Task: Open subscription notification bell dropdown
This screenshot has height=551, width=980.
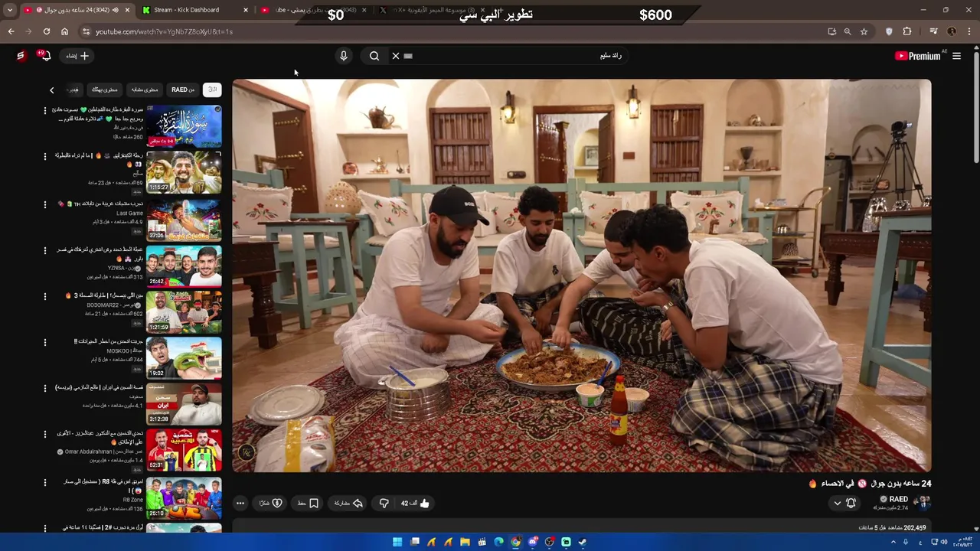Action: (x=844, y=503)
